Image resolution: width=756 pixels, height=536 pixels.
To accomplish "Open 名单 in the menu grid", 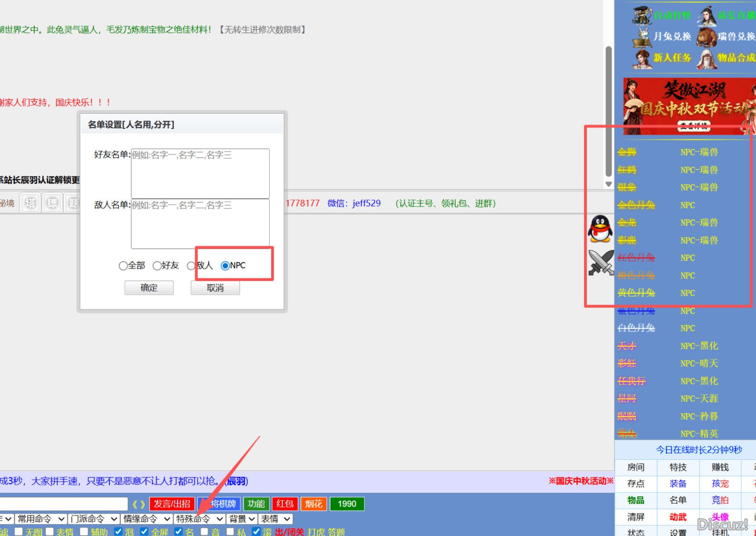I will tap(678, 500).
